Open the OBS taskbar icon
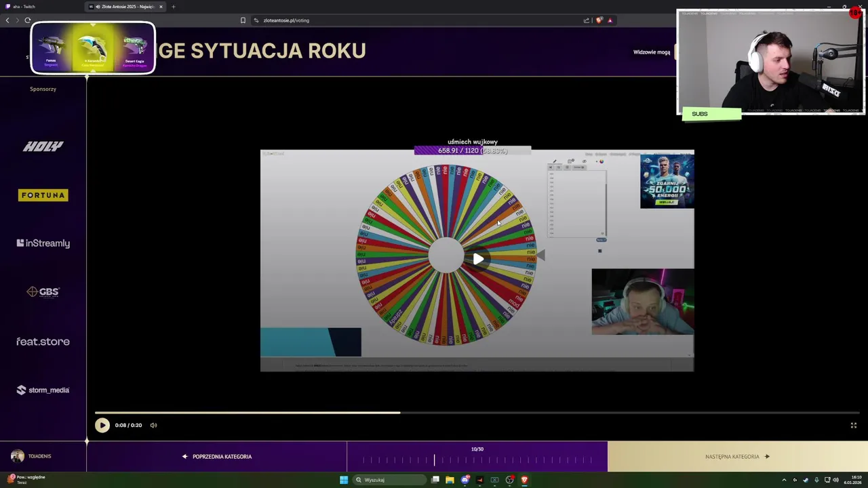 (x=509, y=480)
